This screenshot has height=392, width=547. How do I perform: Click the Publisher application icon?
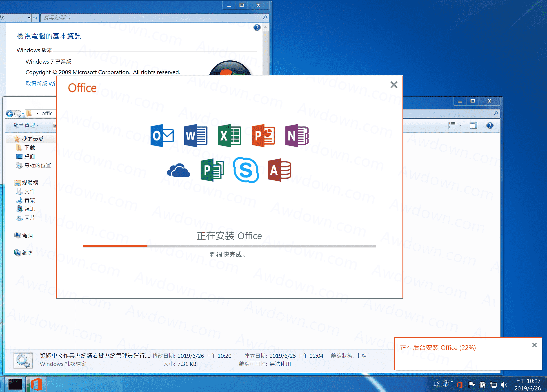point(212,170)
